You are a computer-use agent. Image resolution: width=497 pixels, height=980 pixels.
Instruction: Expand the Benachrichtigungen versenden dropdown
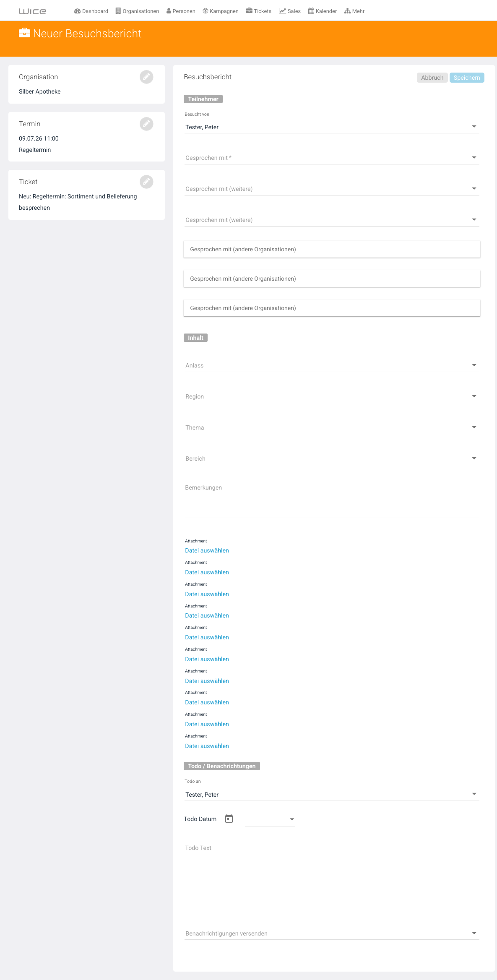click(332, 933)
